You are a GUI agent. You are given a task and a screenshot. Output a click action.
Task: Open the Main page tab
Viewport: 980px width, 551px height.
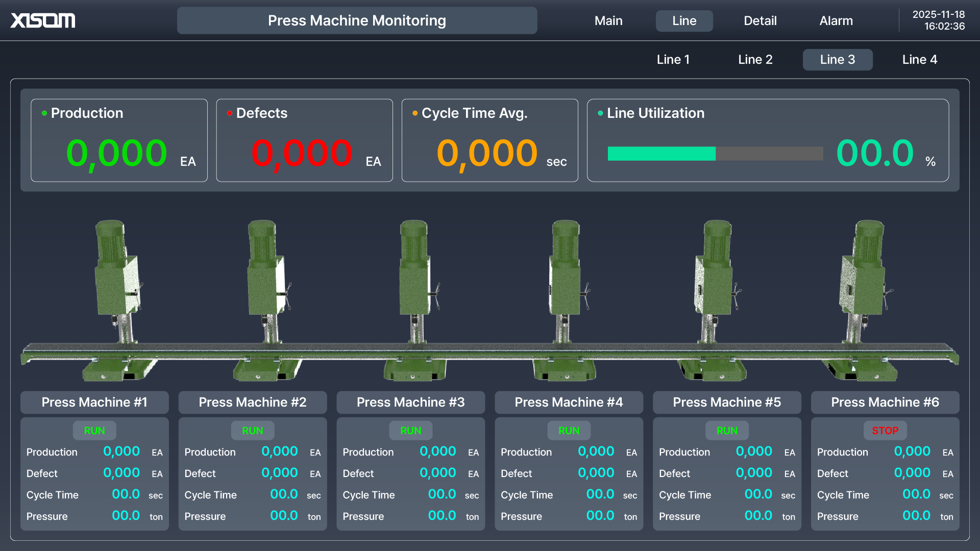pyautogui.click(x=608, y=21)
